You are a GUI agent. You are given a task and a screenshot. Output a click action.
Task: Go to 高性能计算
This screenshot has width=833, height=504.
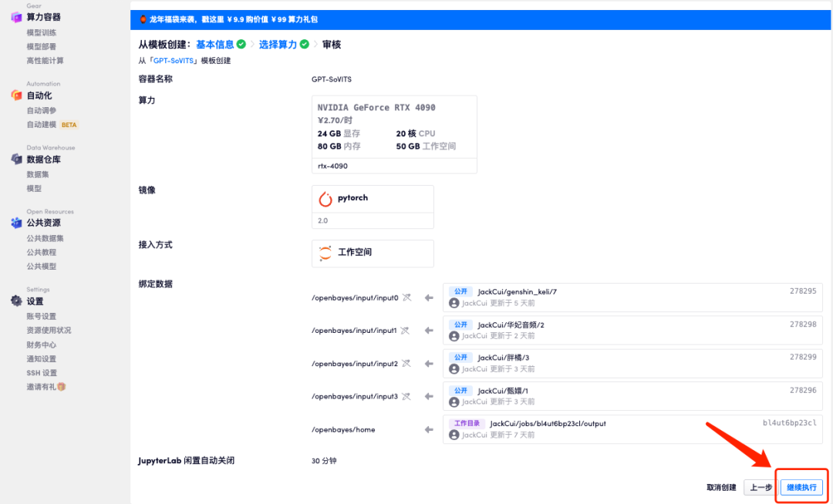click(x=46, y=60)
